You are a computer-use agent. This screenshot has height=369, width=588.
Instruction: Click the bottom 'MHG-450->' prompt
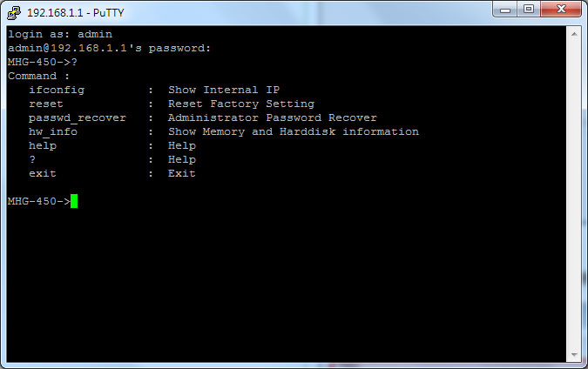(x=39, y=201)
